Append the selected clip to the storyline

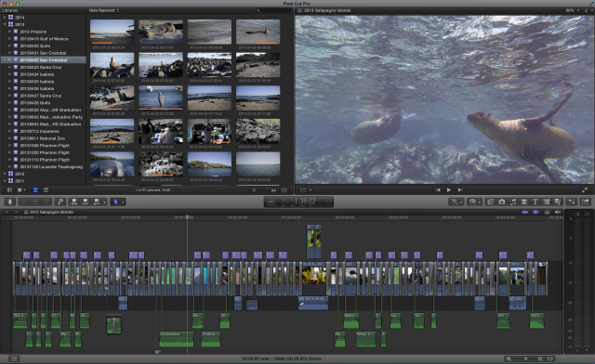click(97, 201)
